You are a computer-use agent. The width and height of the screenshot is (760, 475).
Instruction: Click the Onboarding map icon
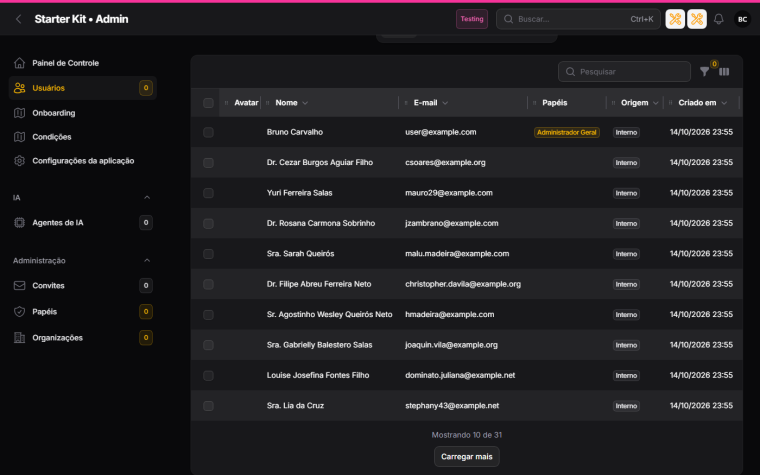[19, 113]
